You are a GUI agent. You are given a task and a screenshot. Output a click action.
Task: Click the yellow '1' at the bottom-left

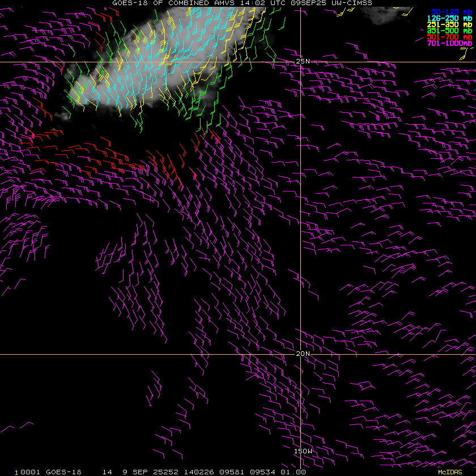(x=16, y=473)
